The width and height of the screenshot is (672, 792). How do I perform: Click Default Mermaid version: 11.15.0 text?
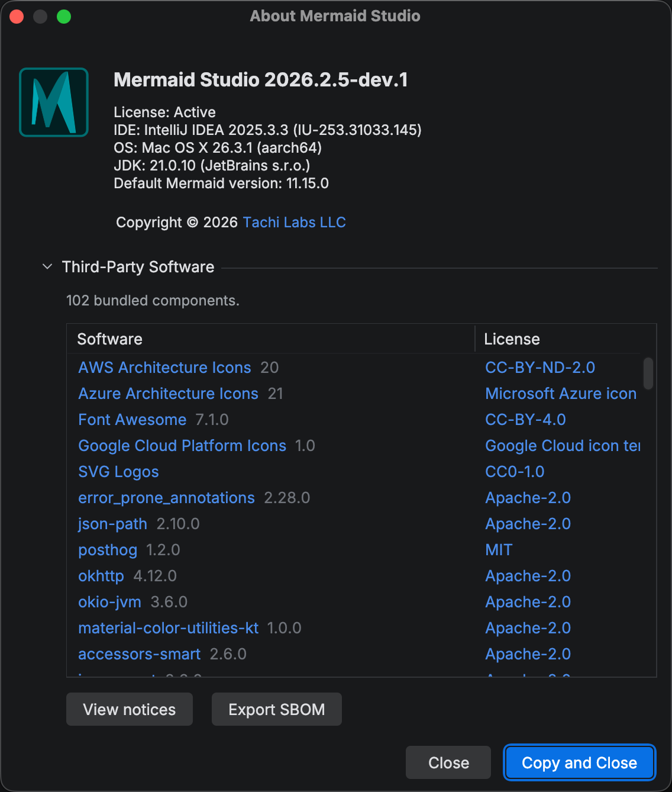coord(221,183)
